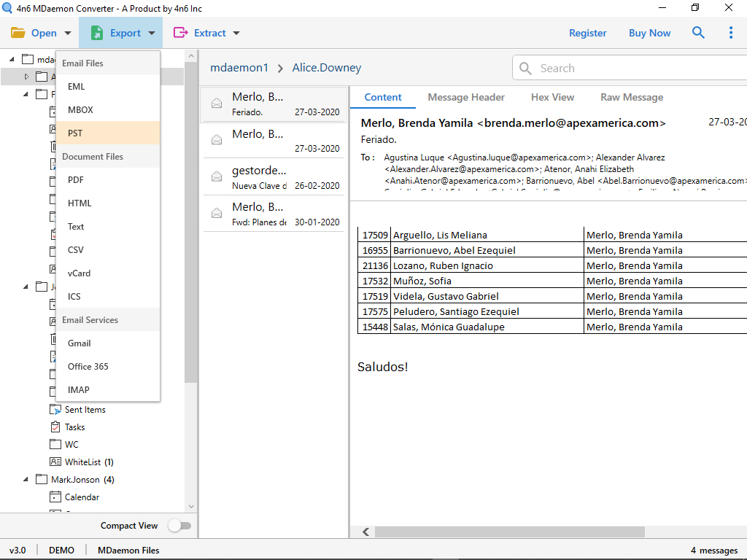The height and width of the screenshot is (560, 747).
Task: Click the envelope icon of the Feriado. message
Action: click(x=217, y=104)
